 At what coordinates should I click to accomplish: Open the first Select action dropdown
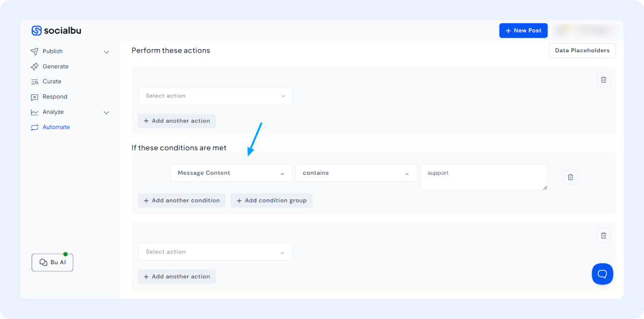[x=215, y=96]
